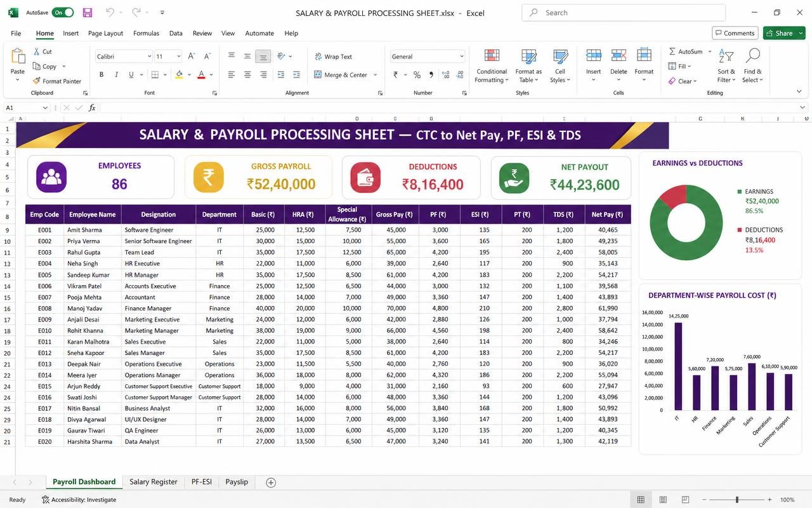Screen dimensions: 812x508
Task: Toggle Top Align vertical alignment
Action: 232,56
